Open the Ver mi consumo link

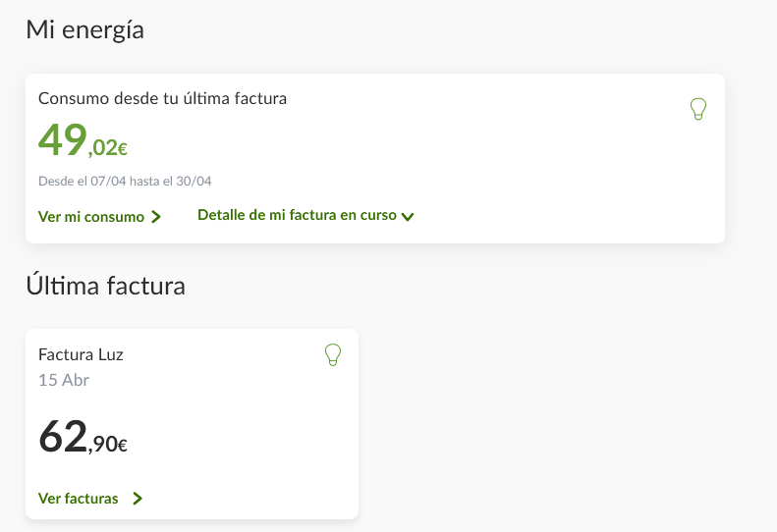pos(91,216)
